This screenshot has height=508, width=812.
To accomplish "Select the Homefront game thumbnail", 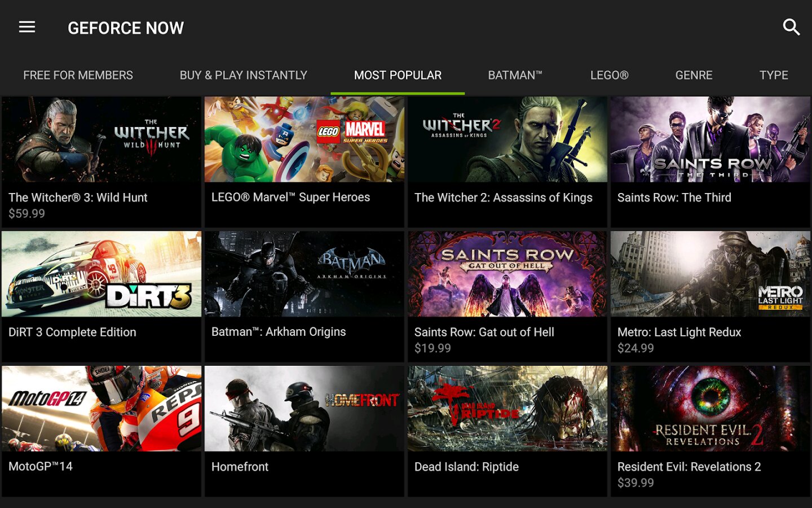I will [304, 409].
